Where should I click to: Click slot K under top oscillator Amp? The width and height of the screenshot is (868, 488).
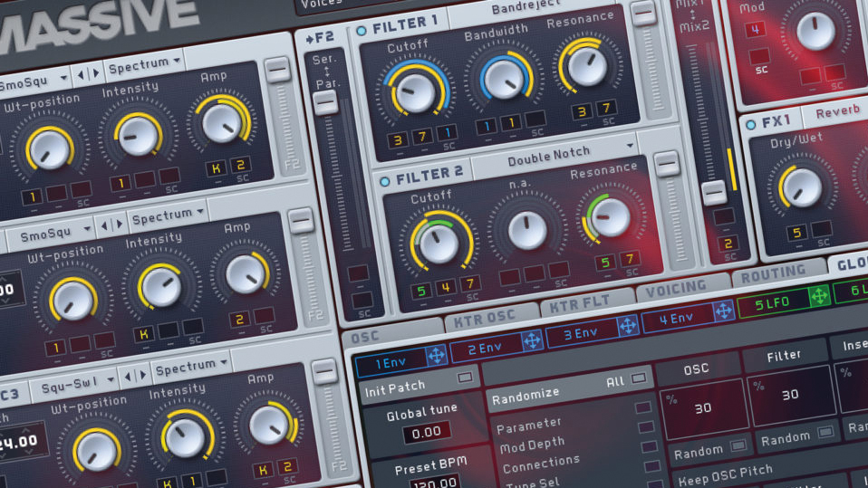point(216,168)
